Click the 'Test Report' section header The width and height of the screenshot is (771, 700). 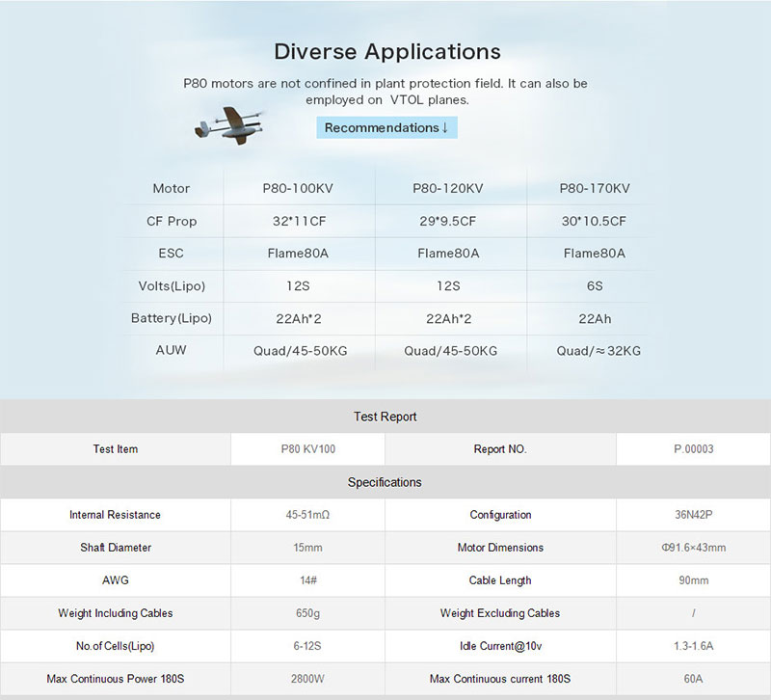tap(385, 417)
